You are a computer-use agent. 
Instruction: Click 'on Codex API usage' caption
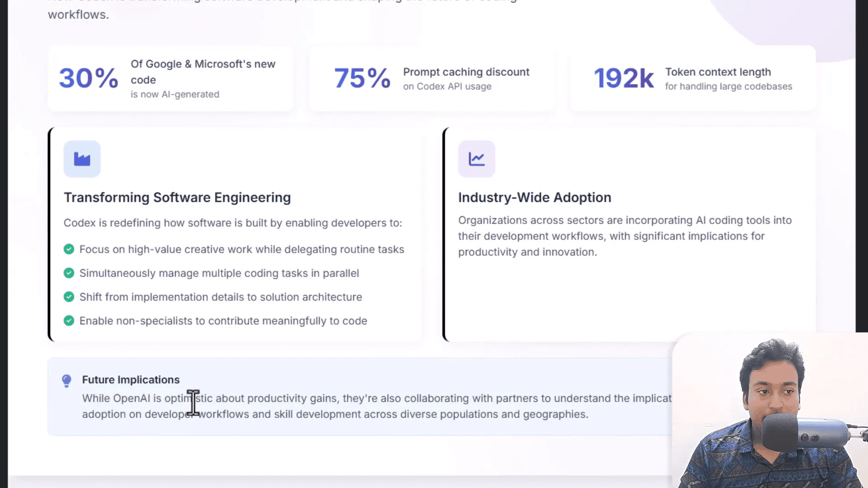pos(447,86)
